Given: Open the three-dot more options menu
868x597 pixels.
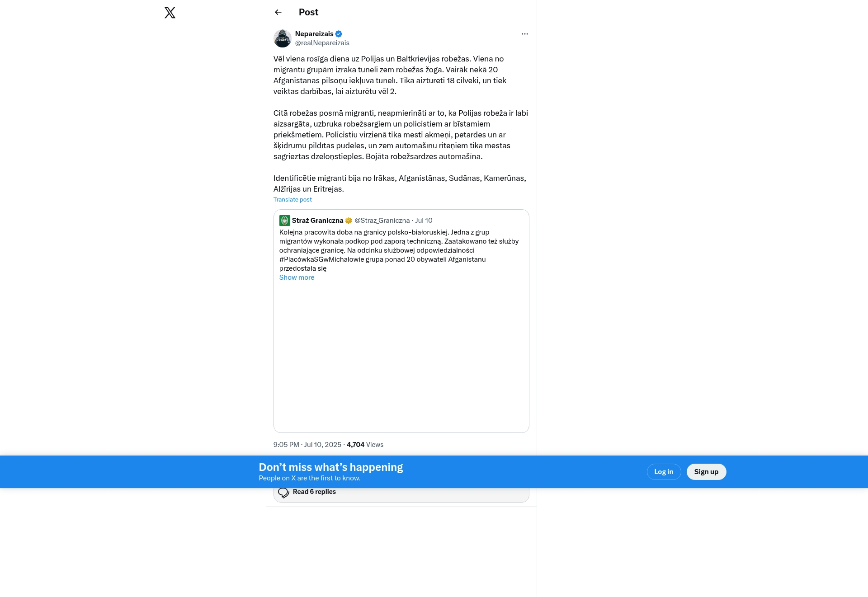Looking at the screenshot, I should (x=524, y=34).
